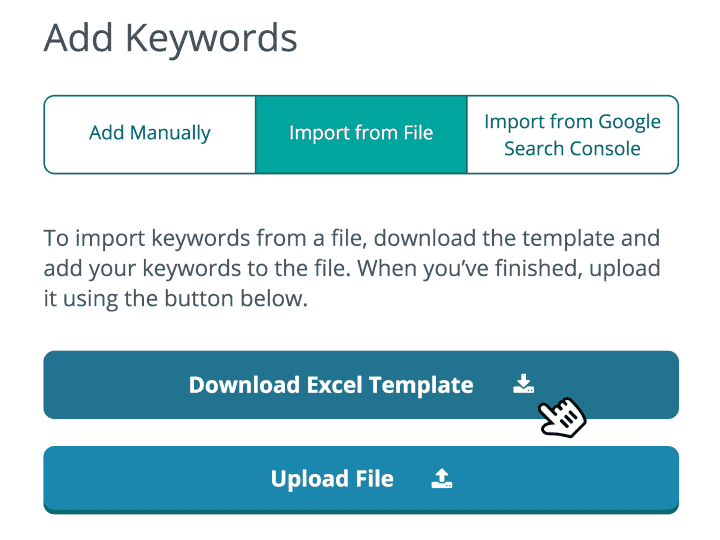Click the "Download Excel Template" label text

pos(331,385)
